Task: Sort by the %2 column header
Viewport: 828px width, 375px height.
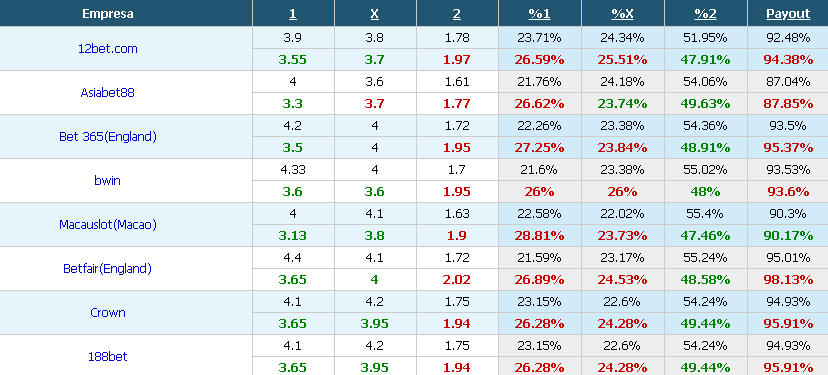Action: coord(705,14)
